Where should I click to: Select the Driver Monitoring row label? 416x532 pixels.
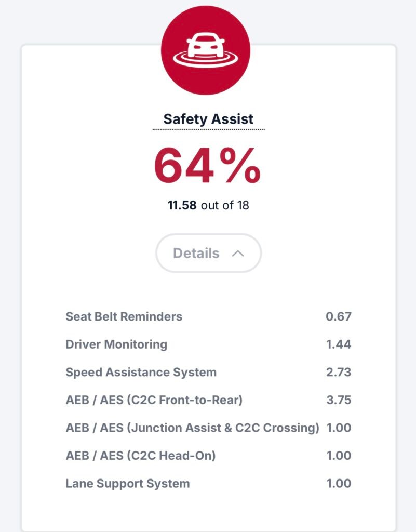[x=116, y=344]
